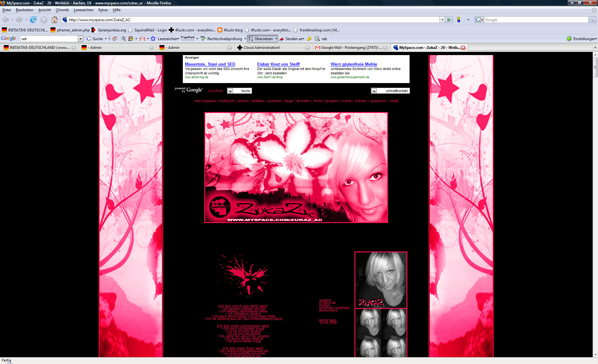Viewport: 598px width, 364px height.
Task: Click the magnifier site-search icon in Google Toolbar
Action: pyautogui.click(x=123, y=39)
